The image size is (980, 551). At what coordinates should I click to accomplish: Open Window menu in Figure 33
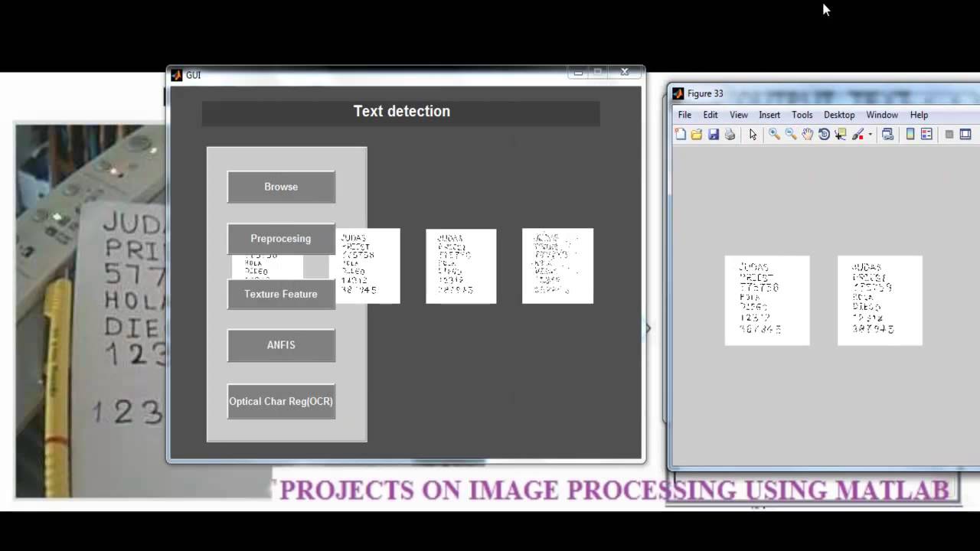point(882,115)
